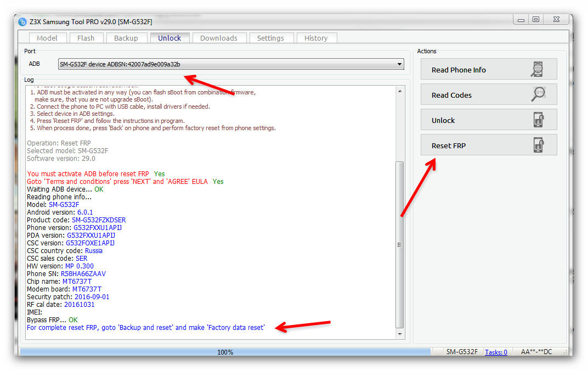
Task: Open the Settings tab
Action: (270, 38)
